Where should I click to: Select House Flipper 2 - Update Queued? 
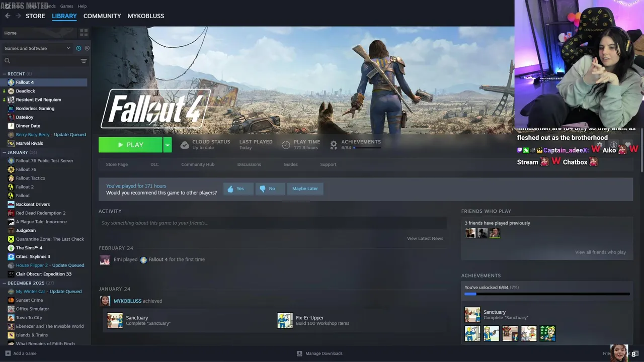tap(50, 265)
